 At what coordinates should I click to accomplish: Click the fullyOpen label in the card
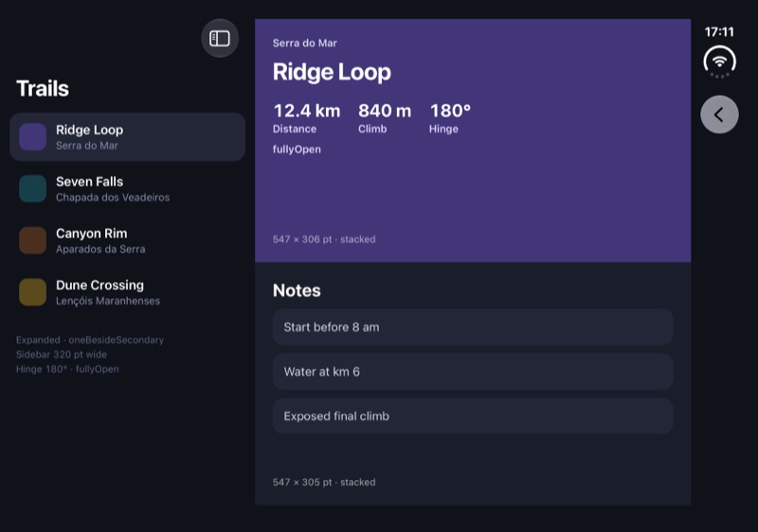point(297,150)
